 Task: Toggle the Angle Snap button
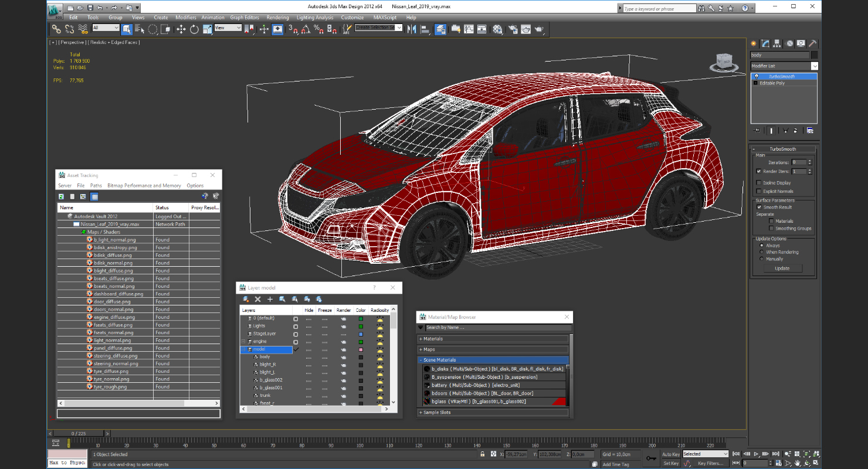coord(306,29)
